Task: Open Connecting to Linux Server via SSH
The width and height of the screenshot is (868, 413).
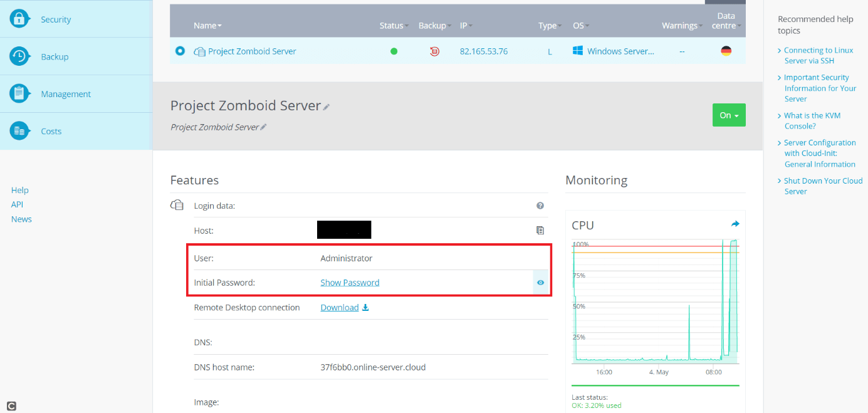Action: pyautogui.click(x=818, y=55)
